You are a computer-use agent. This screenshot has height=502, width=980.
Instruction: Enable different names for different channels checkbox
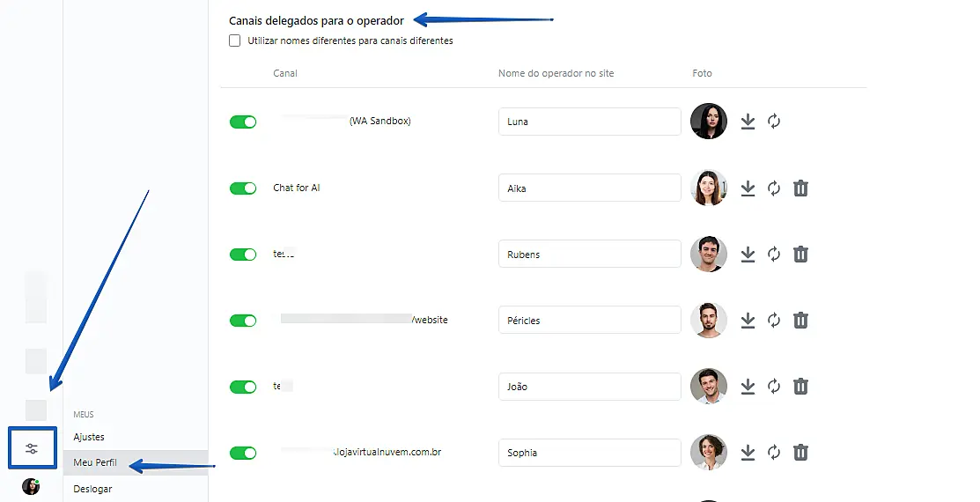(x=235, y=41)
